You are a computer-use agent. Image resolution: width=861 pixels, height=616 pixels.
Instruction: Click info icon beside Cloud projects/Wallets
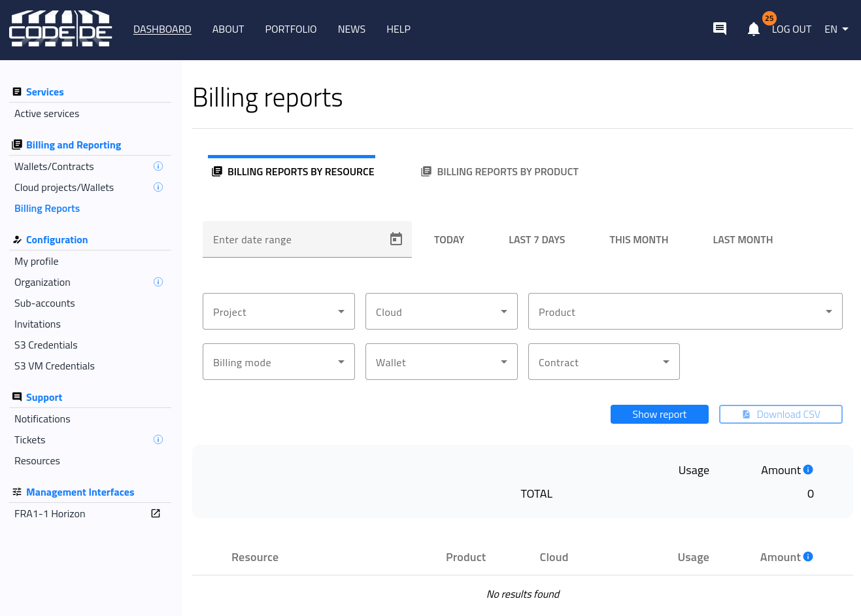coord(158,188)
